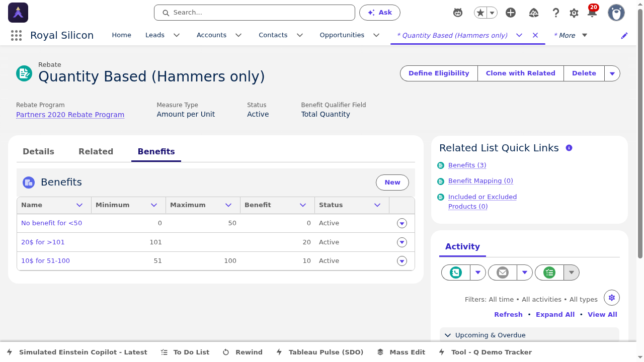This screenshot has width=644, height=362.
Task: Click the purple app logo icon
Action: (x=18, y=13)
